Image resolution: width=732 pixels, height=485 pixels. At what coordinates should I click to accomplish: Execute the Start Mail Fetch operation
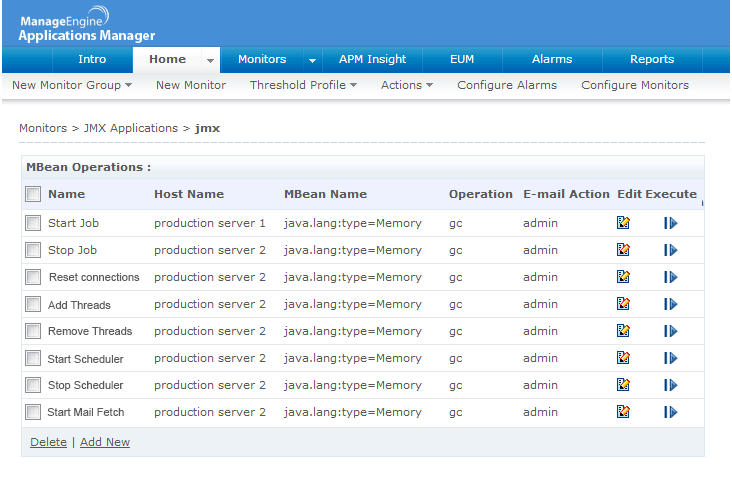(x=670, y=412)
